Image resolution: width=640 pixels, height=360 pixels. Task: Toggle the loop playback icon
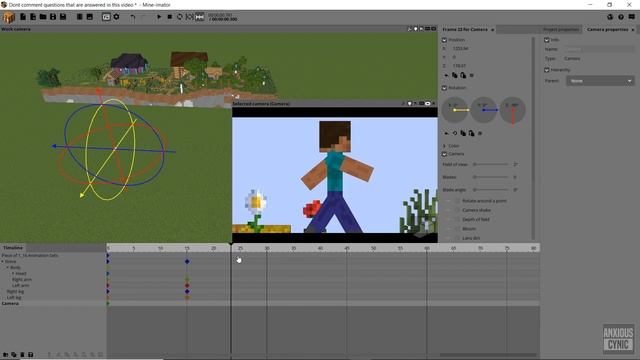(180, 17)
